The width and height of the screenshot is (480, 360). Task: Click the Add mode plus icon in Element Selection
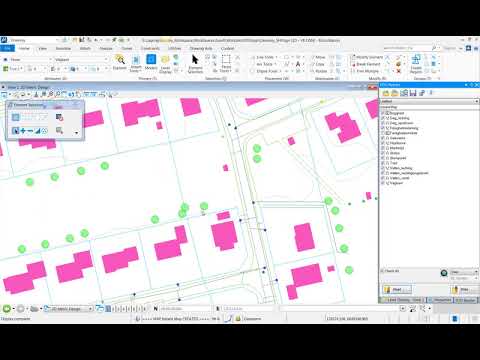[23, 131]
